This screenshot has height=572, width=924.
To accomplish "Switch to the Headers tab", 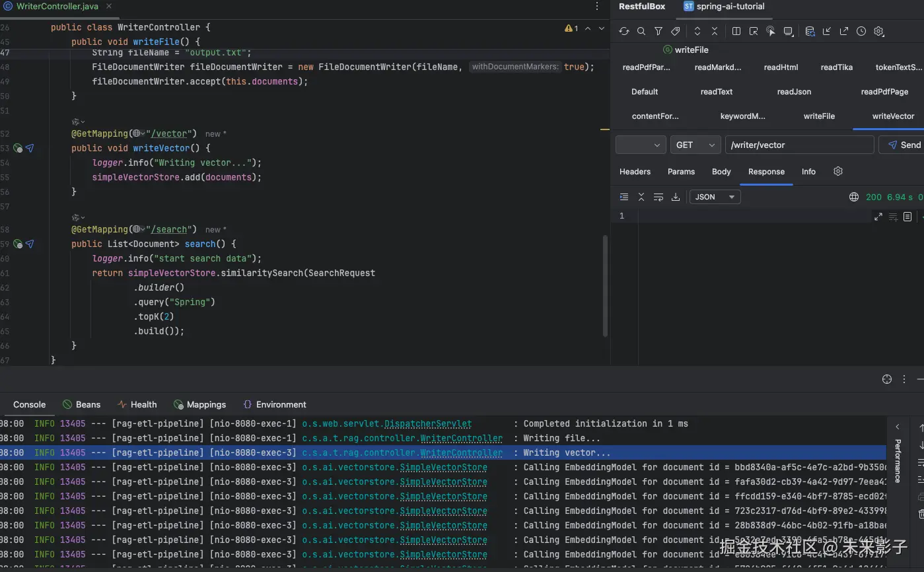I will tap(635, 172).
